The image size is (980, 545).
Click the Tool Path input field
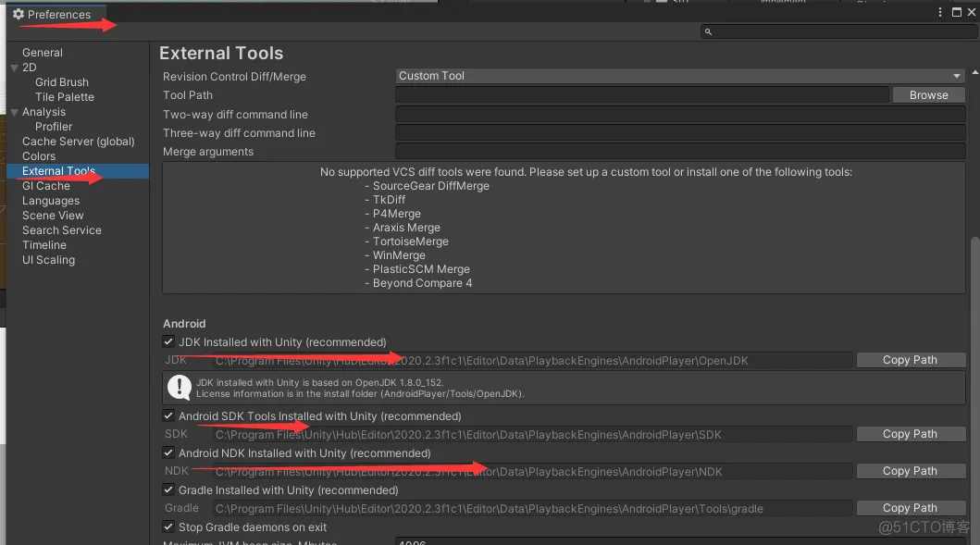pos(642,95)
